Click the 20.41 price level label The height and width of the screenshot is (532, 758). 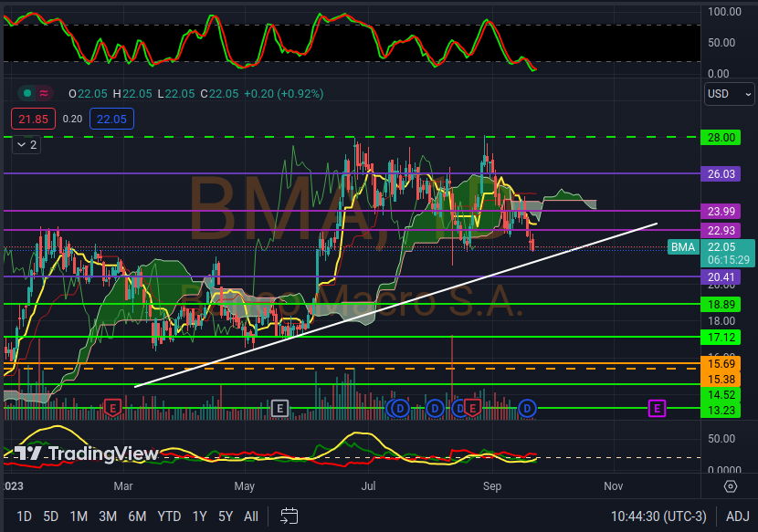click(x=721, y=276)
